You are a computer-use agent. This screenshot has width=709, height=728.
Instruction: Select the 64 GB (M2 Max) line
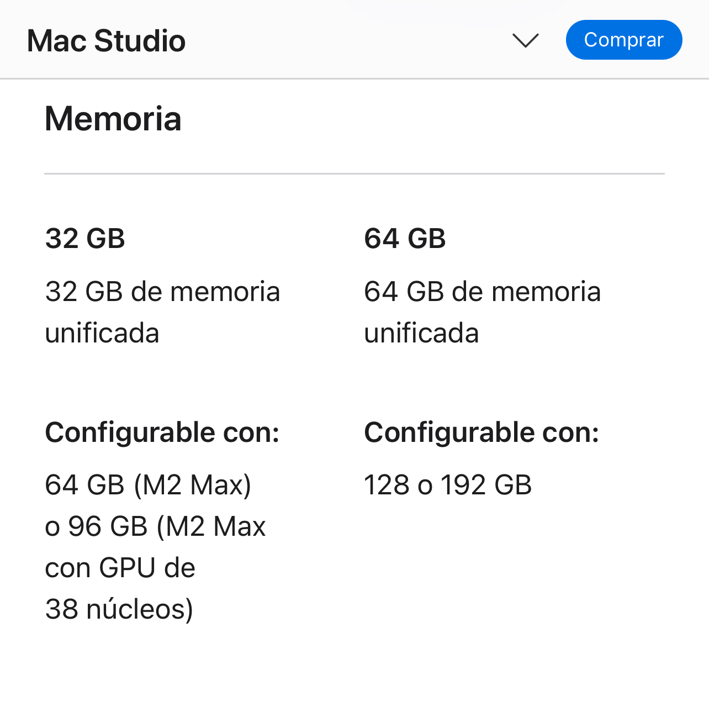click(148, 485)
